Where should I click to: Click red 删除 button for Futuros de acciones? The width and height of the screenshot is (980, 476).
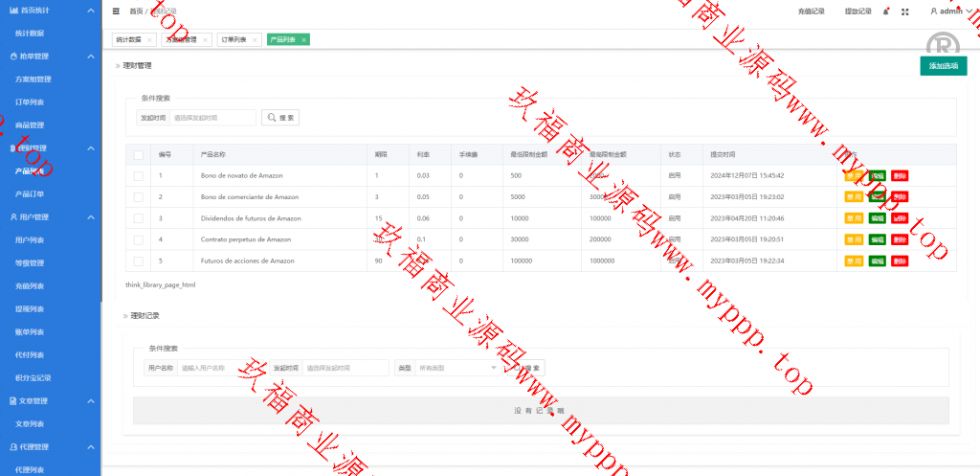[900, 261]
